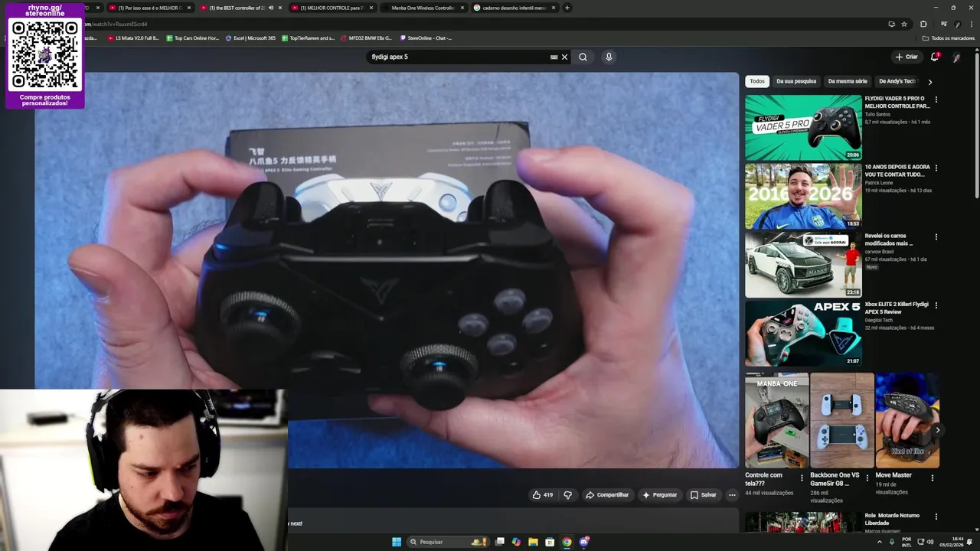Click the Criar button
The height and width of the screenshot is (551, 980).
906,57
